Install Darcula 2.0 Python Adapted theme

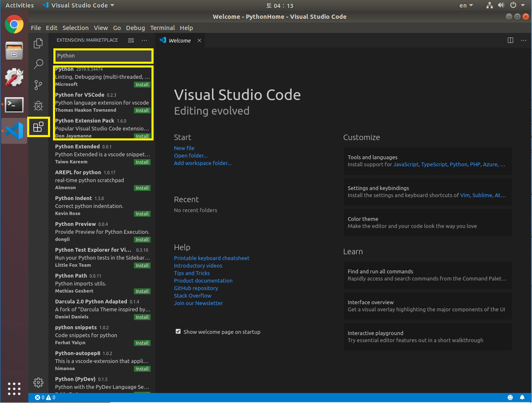142,317
